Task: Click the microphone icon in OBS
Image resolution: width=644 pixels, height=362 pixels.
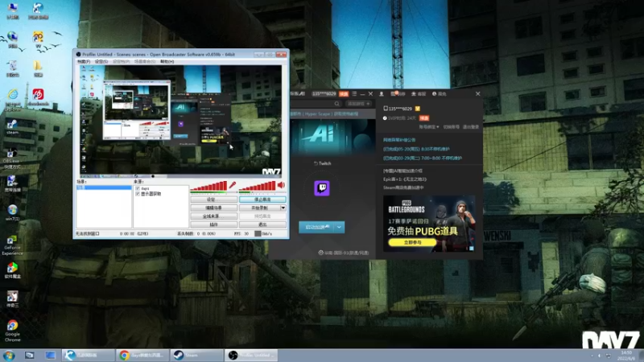Action: 233,185
